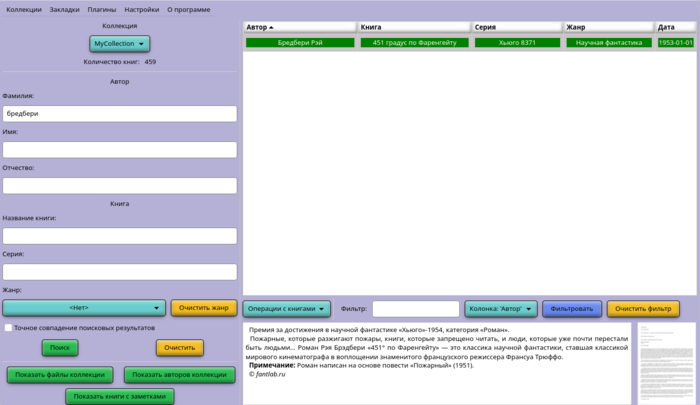Enable Точное совпадение поисковых результатов checkbox
The image size is (700, 405).
pyautogui.click(x=9, y=328)
